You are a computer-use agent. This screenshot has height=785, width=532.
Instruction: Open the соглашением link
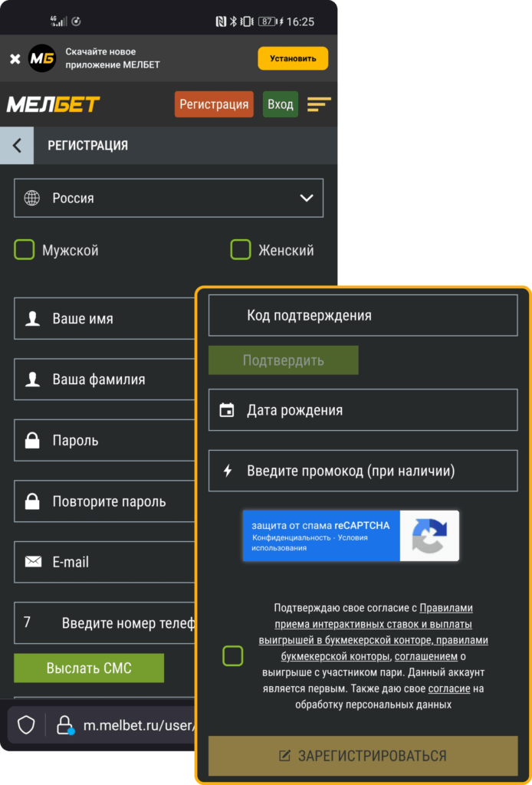pos(426,656)
